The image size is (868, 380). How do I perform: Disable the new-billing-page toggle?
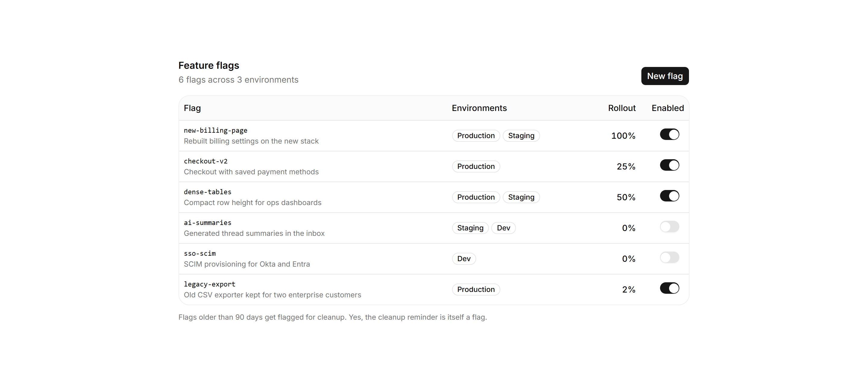(x=669, y=135)
